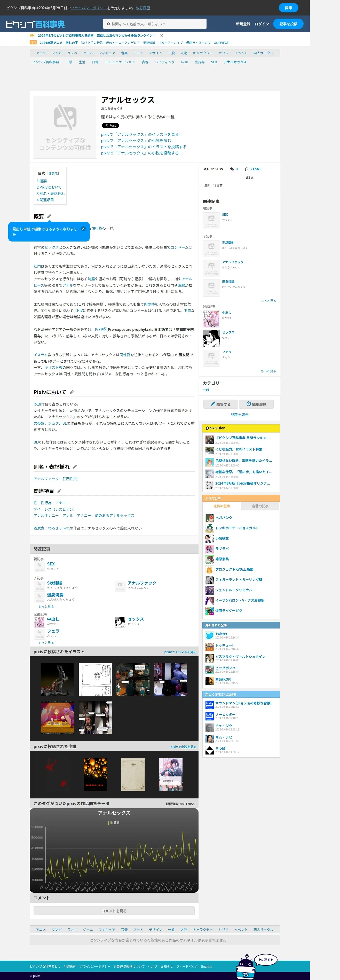340x980 pixels.
Task: Click the 一般 category link in sidebar
Action: coord(206,390)
